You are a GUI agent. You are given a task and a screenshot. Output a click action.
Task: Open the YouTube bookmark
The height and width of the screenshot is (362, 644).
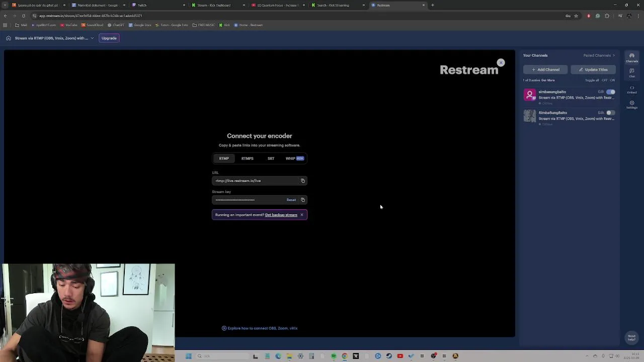69,25
